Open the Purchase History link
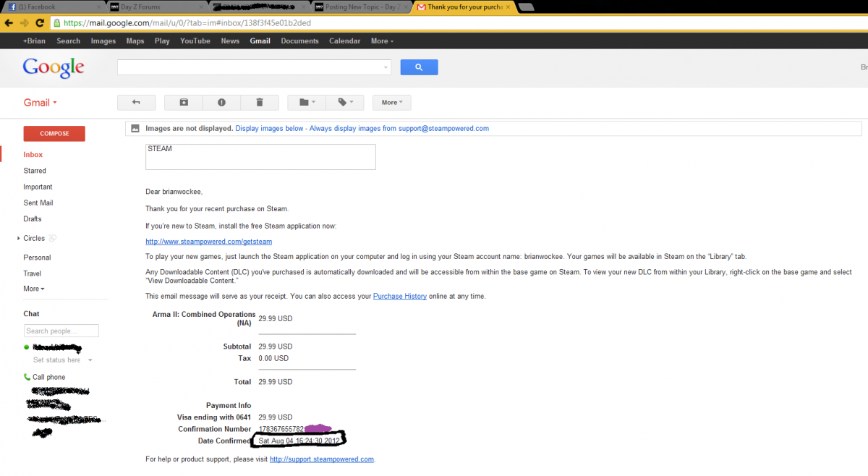868x476 pixels. pyautogui.click(x=398, y=297)
